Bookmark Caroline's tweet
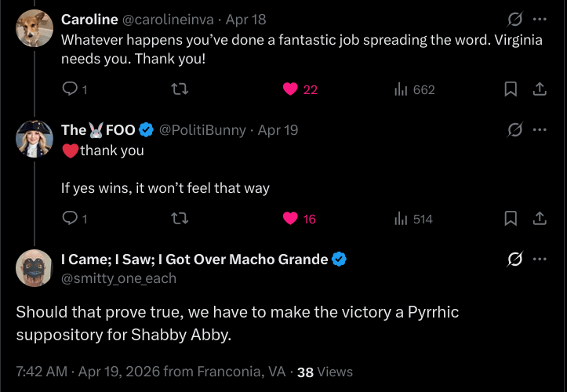This screenshot has height=392, width=567. [511, 89]
